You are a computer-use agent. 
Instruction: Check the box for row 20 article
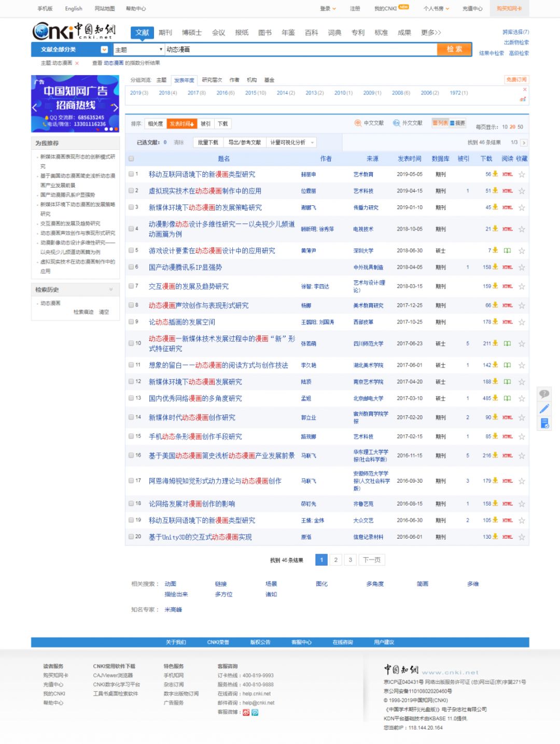[x=131, y=537]
